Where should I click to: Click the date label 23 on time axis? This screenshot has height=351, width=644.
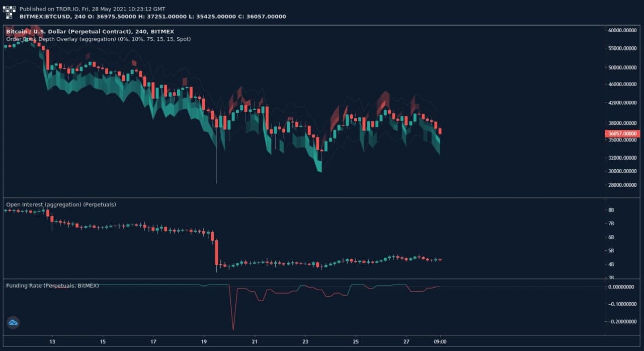(x=305, y=341)
